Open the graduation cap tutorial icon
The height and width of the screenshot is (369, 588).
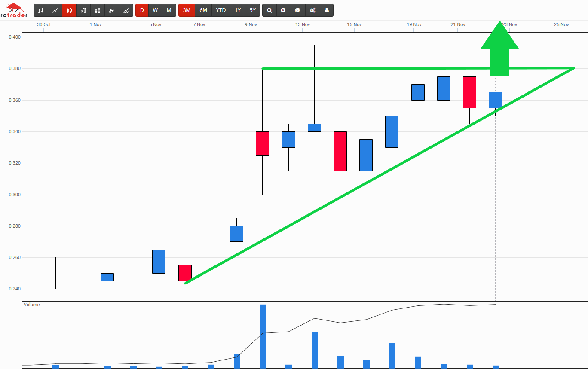click(x=297, y=10)
